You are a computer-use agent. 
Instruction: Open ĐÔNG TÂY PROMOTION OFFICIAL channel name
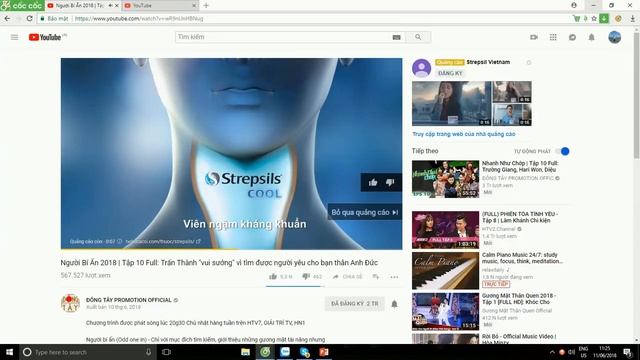click(129, 300)
